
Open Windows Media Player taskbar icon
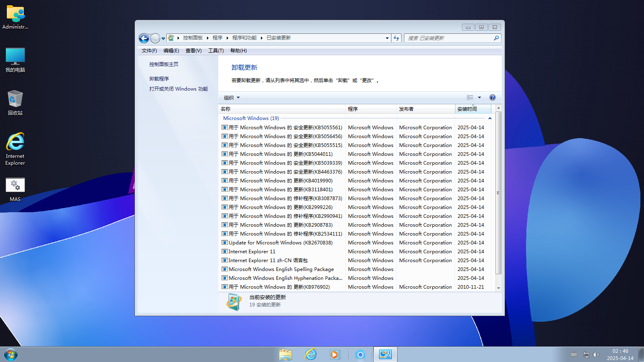335,355
